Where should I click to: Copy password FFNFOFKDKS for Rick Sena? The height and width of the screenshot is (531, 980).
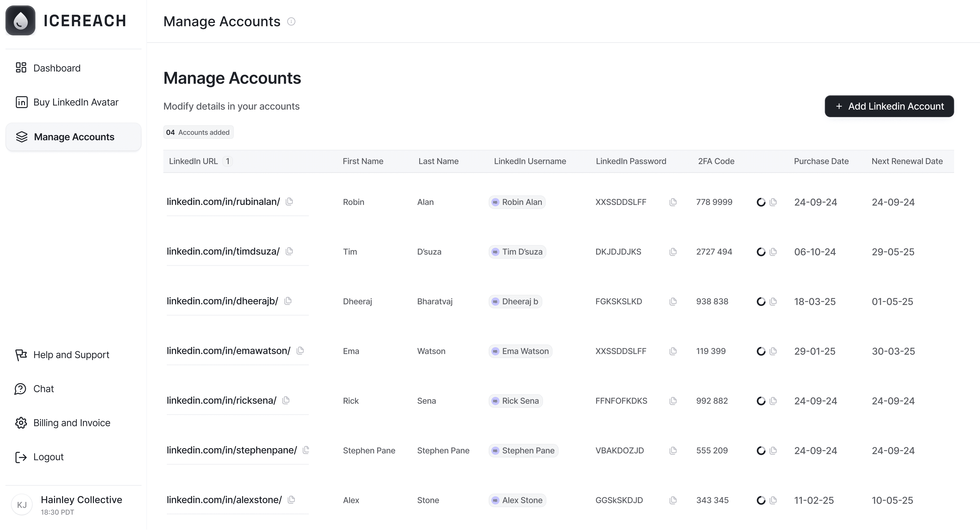pos(673,401)
